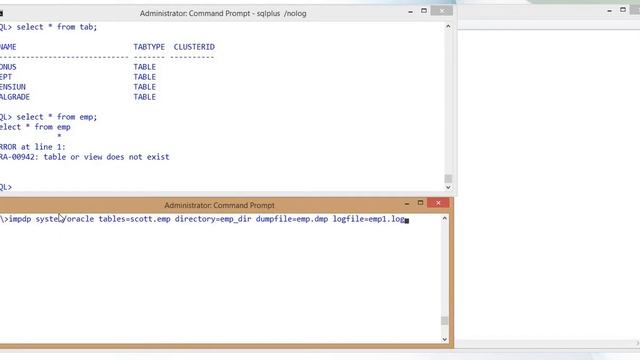This screenshot has width=640, height=360.
Task: Click 'directory=emp_dir' in the impdp command
Action: 213,219
